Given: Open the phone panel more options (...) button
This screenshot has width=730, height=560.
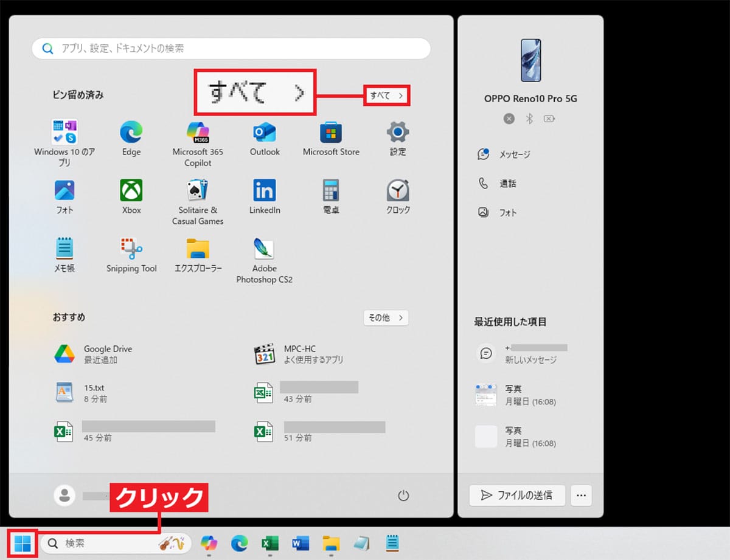Looking at the screenshot, I should [x=581, y=495].
